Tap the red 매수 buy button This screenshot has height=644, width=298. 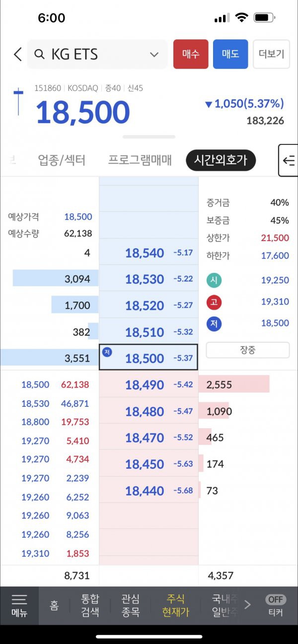click(x=191, y=54)
